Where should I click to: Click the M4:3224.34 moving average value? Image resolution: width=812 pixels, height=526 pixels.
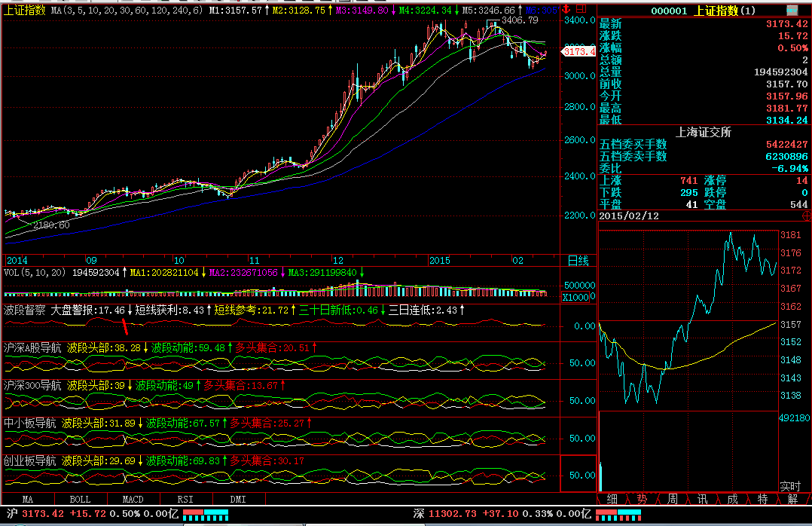point(426,11)
